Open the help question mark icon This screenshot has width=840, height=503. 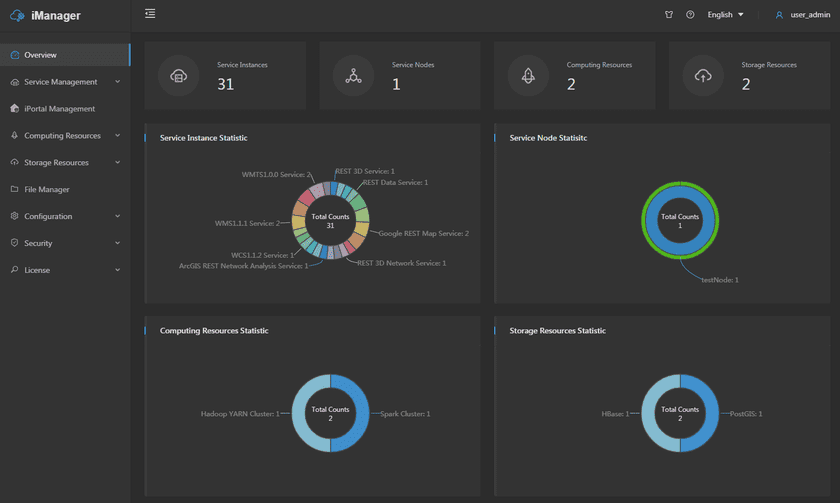coord(690,15)
